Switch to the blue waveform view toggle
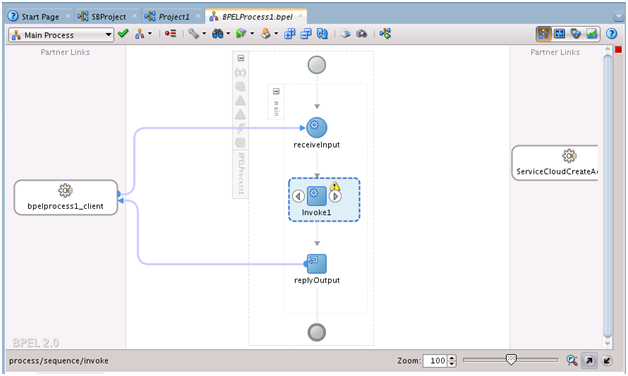 click(560, 34)
